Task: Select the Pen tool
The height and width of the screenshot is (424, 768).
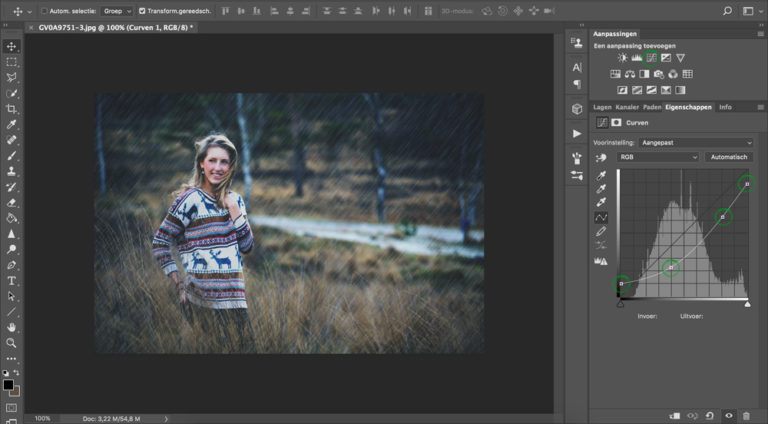Action: pos(11,265)
